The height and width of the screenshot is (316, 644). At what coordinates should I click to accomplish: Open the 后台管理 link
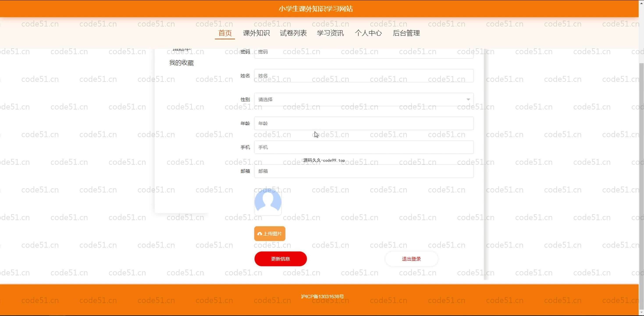click(x=406, y=33)
